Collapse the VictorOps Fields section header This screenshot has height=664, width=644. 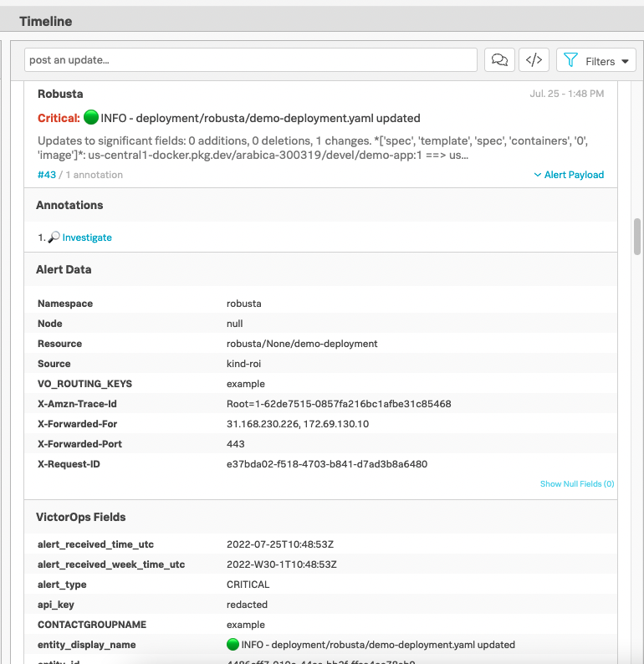81,518
